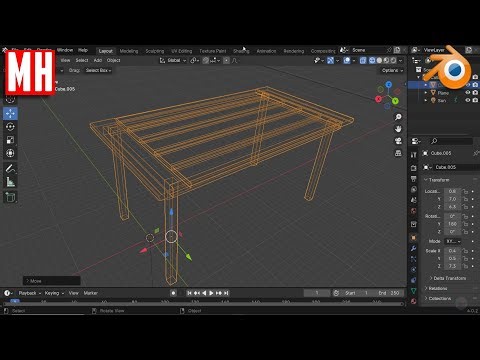
Task: Open the Render properties tab icon
Action: tap(414, 168)
